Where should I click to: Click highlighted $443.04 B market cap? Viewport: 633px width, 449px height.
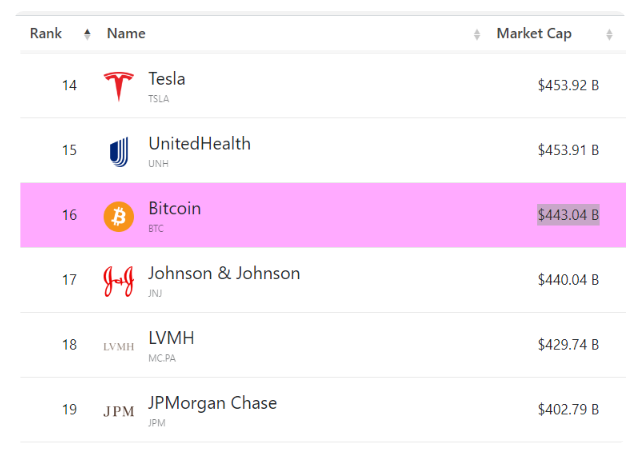pos(568,215)
